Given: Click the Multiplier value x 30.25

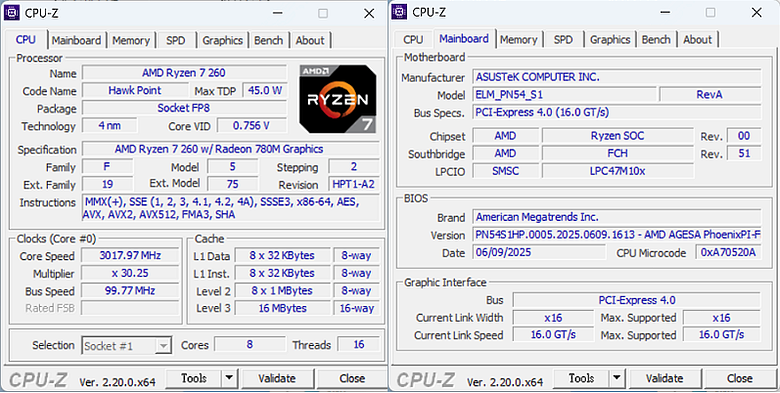Looking at the screenshot, I should pyautogui.click(x=130, y=274).
